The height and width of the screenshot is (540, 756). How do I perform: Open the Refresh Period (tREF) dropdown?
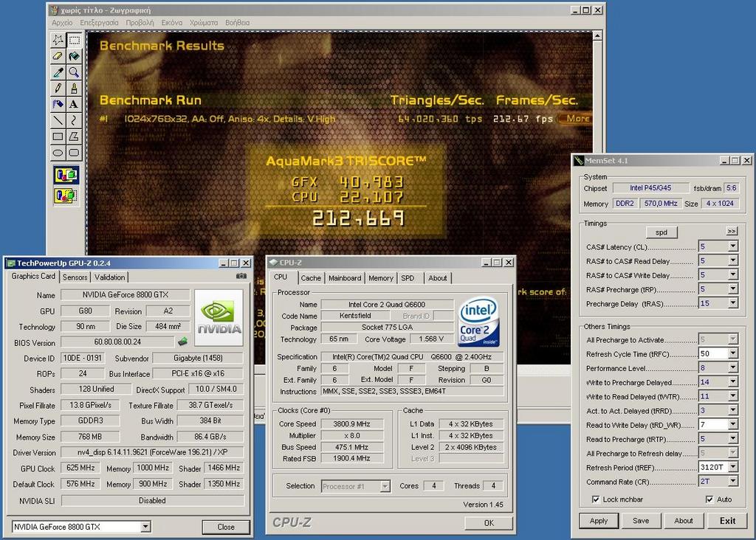pos(733,467)
